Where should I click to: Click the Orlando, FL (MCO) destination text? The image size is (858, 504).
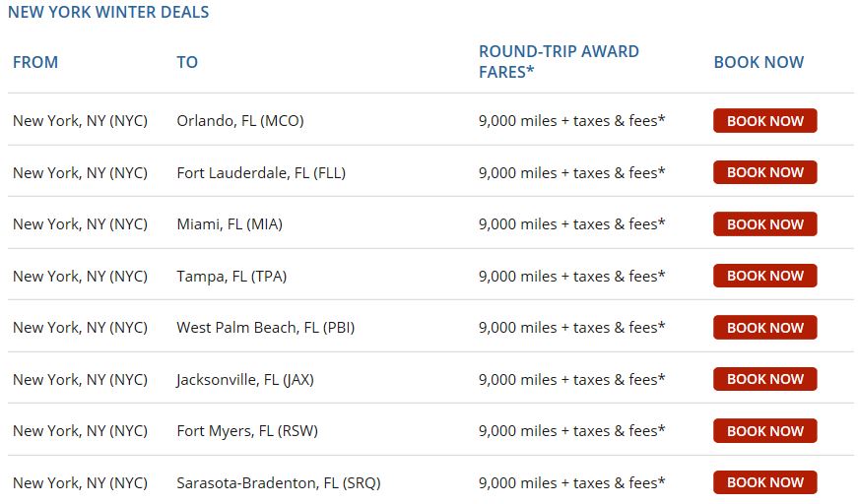point(240,121)
